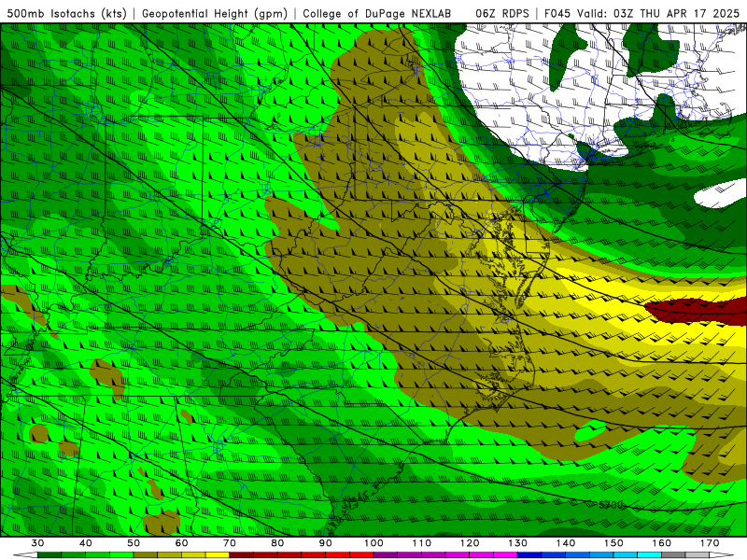
Task: Click the 170 value on the legend
Action: pos(710,543)
